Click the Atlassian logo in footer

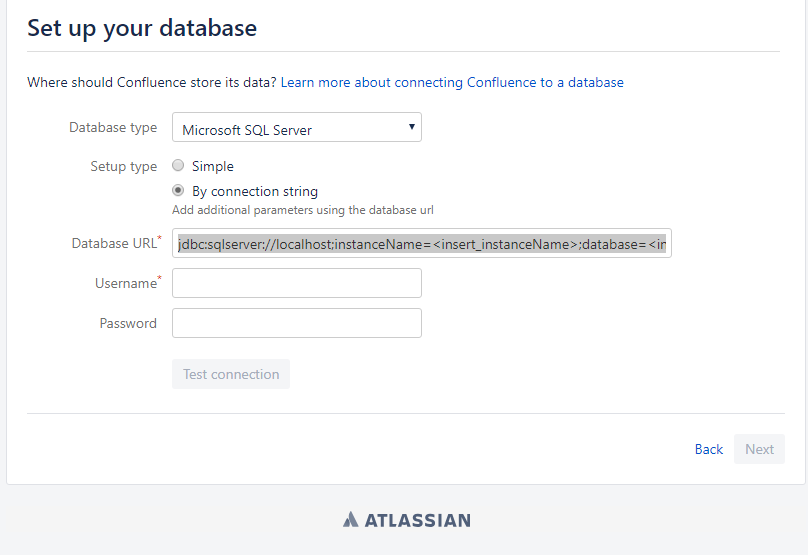coord(407,519)
